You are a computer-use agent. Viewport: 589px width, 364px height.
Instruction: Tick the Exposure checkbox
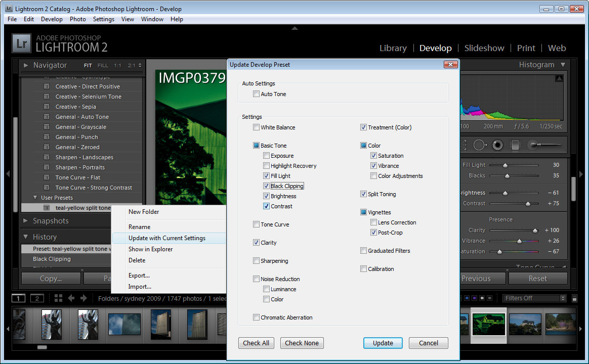tap(266, 155)
